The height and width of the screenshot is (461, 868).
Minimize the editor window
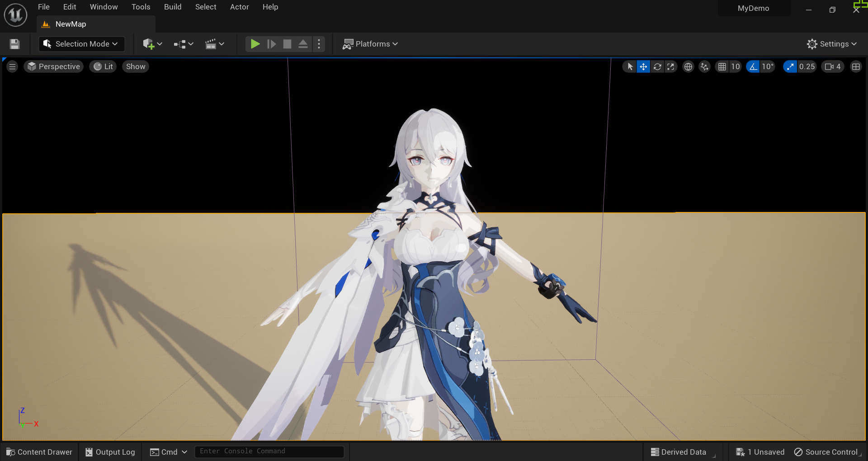coord(809,9)
